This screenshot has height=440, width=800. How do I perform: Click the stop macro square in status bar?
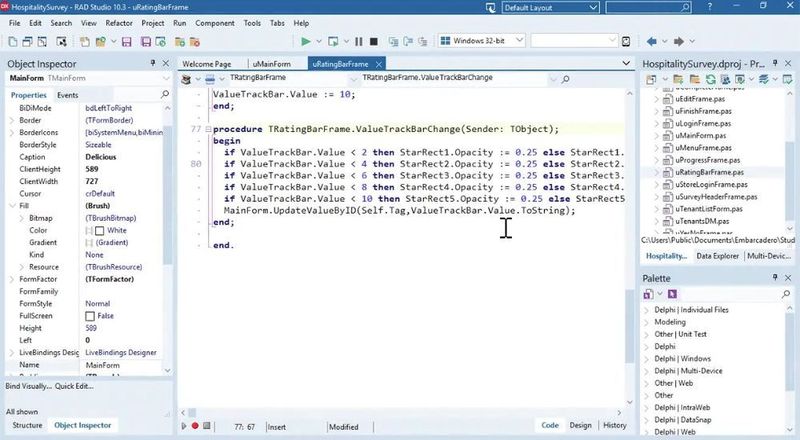[207, 426]
